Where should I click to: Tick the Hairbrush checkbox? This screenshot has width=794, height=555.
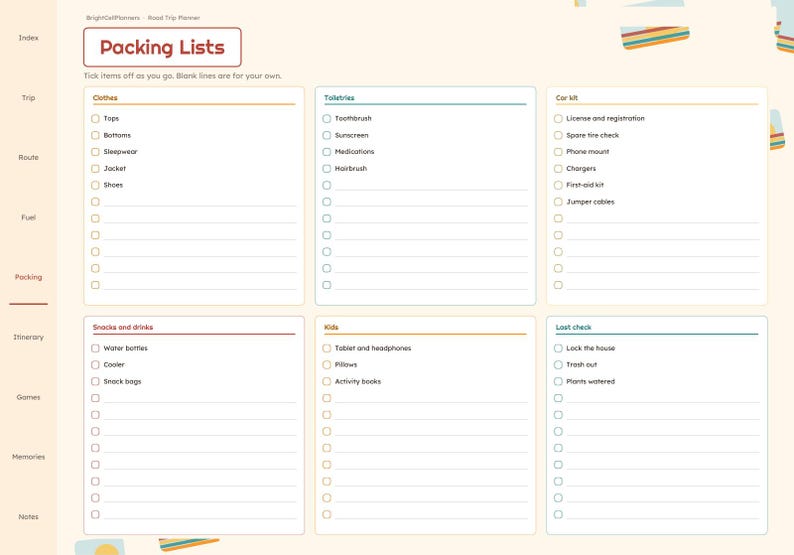(327, 169)
